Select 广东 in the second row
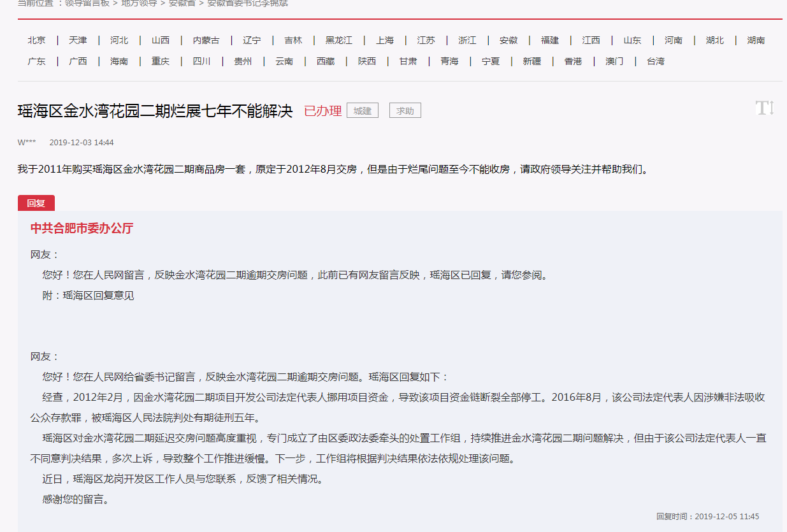The width and height of the screenshot is (787, 532). pyautogui.click(x=36, y=61)
